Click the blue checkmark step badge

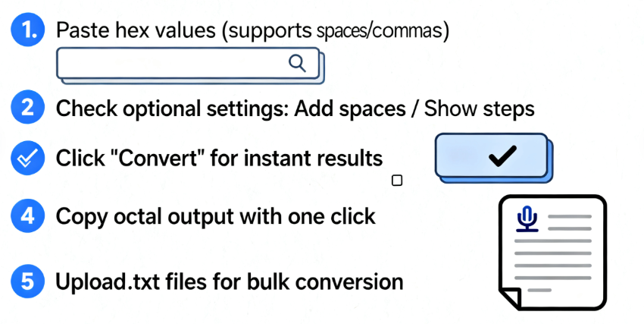coord(27,158)
